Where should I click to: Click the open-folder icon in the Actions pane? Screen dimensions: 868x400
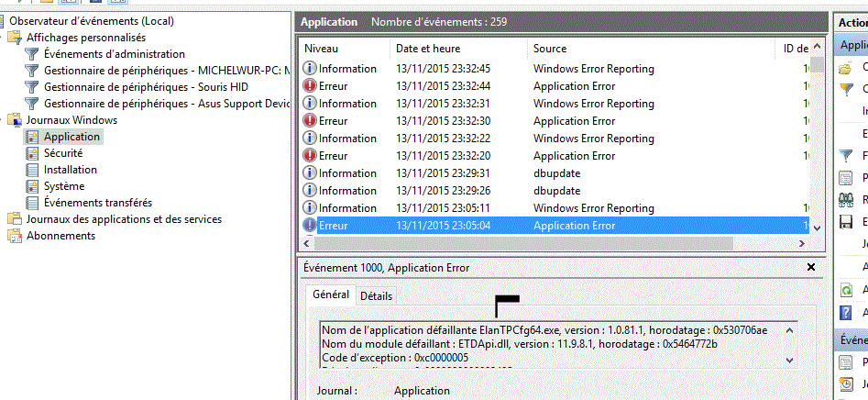(845, 69)
